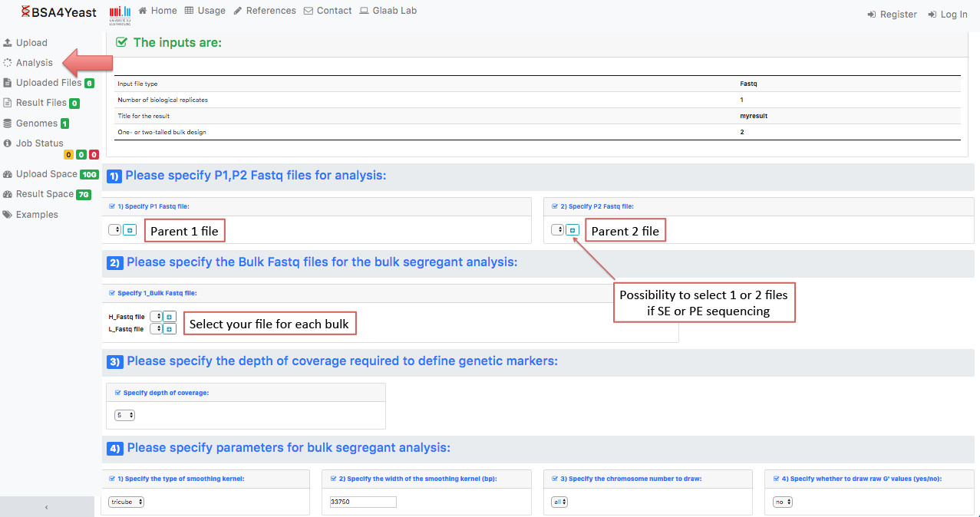Click the smoothing kernel width input field
The height and width of the screenshot is (517, 980).
point(362,502)
